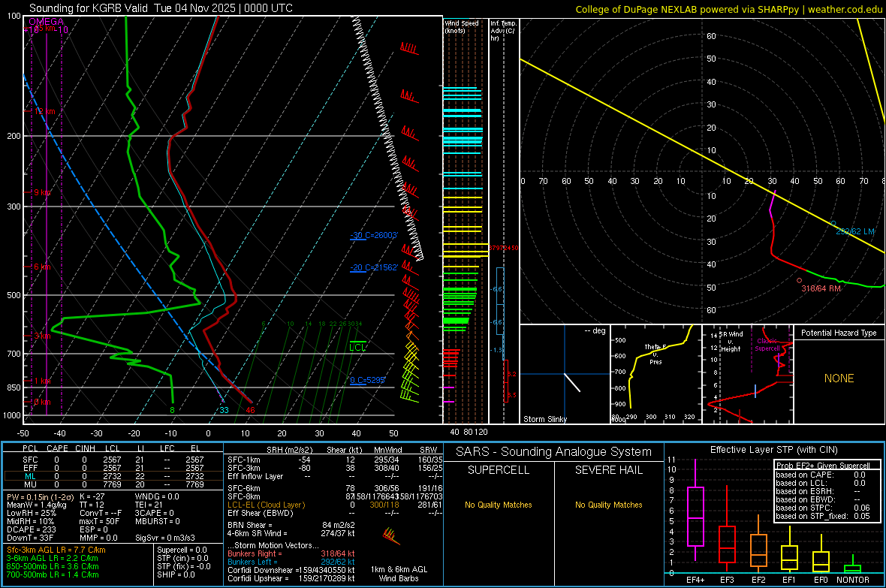
Task: Click the 'SFC-6km' kinematics row label
Action: (x=244, y=488)
